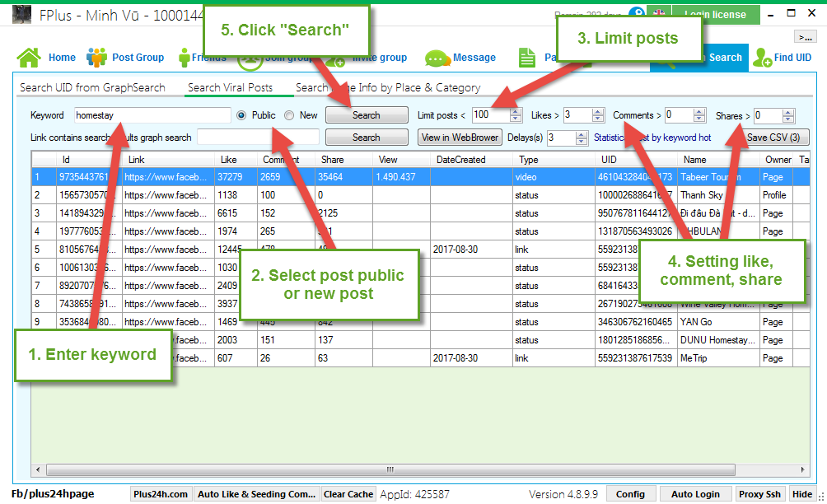Click the Fb/plus24hpage label

pos(53,494)
